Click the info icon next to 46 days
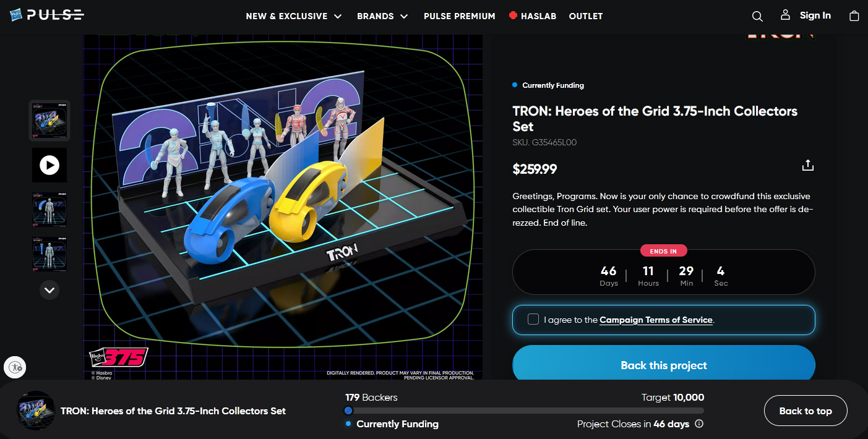 [x=699, y=424]
